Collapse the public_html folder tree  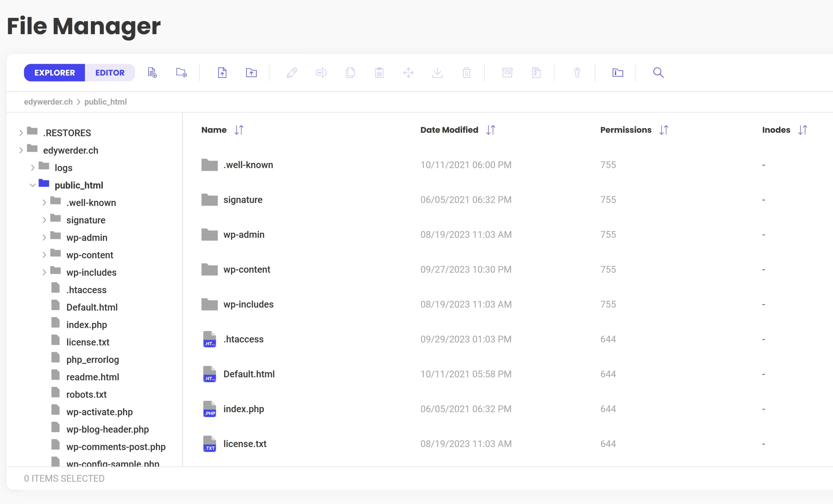tap(33, 184)
